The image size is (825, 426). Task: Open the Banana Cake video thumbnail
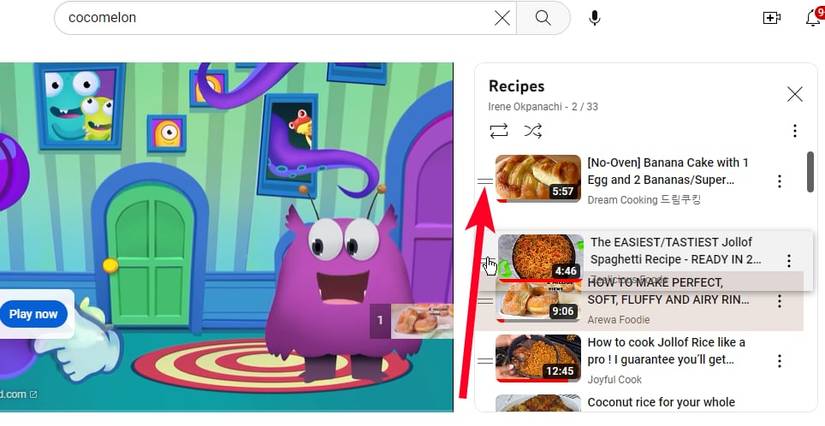pos(538,178)
